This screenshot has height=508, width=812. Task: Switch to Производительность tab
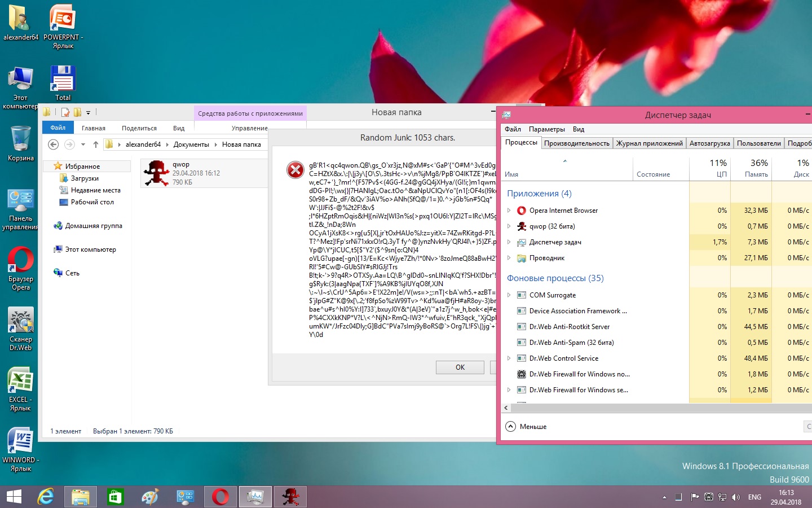(x=576, y=143)
